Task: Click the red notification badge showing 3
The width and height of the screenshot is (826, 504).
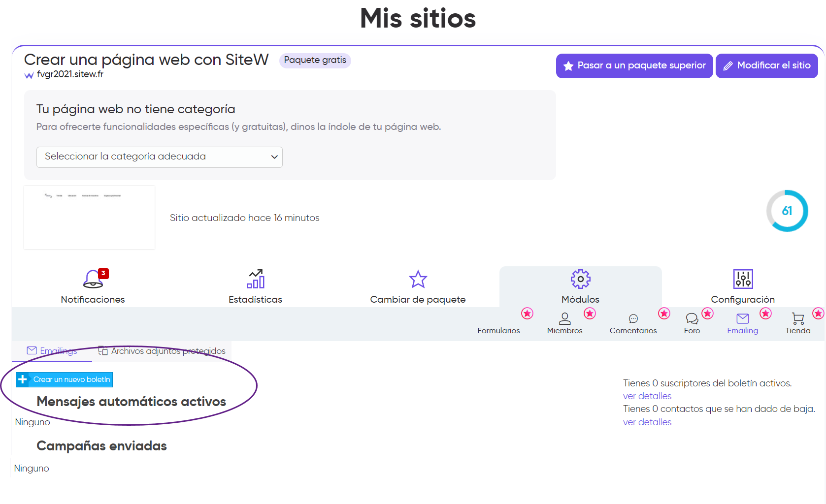Action: (103, 273)
